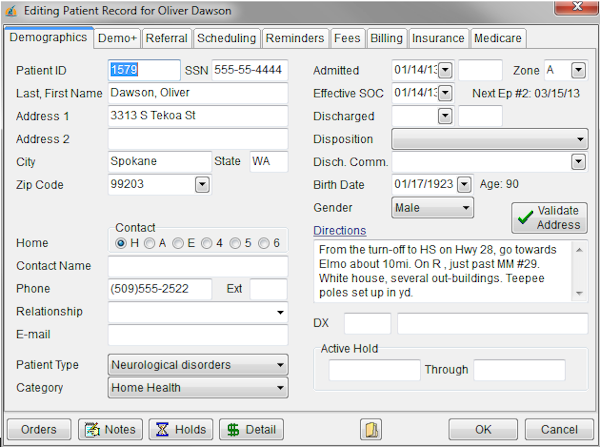
Task: Open the Orders button
Action: point(39,429)
